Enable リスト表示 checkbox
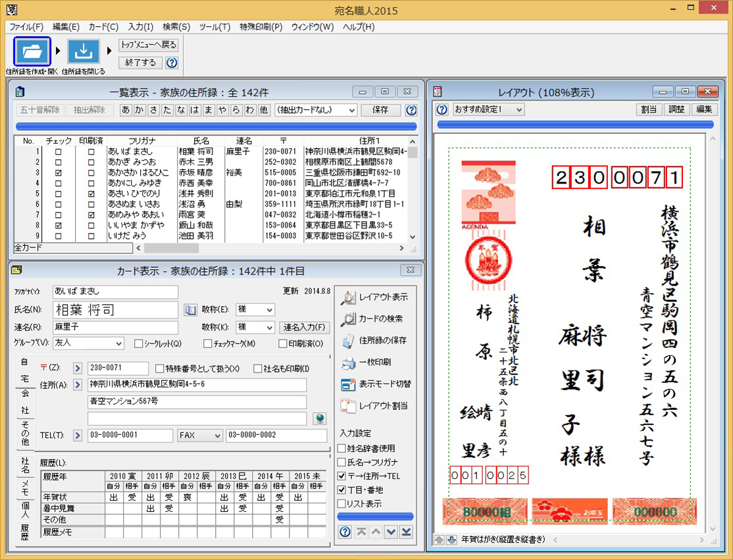Image resolution: width=733 pixels, height=560 pixels. point(341,503)
